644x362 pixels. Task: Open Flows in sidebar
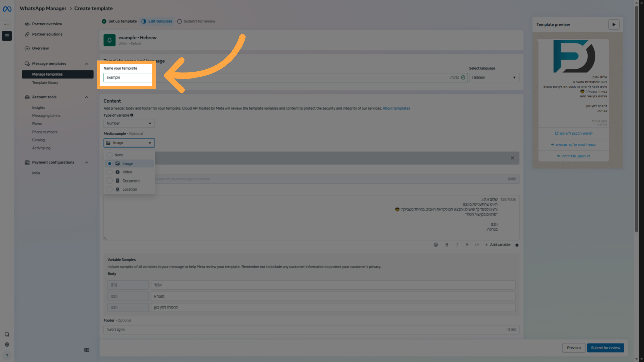[x=37, y=124]
